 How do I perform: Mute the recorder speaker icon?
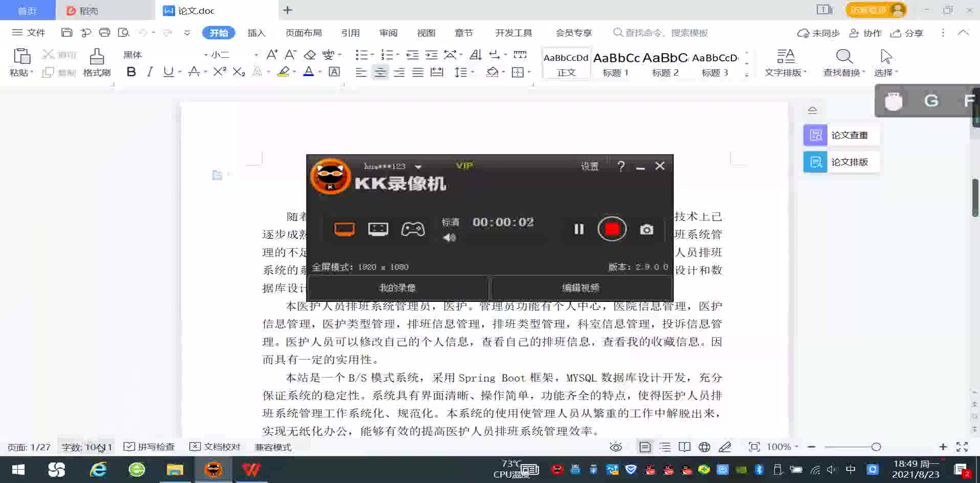point(449,237)
